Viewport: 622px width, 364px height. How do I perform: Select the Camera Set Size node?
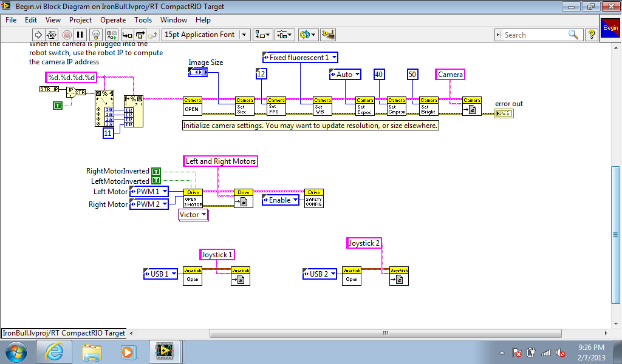click(245, 106)
